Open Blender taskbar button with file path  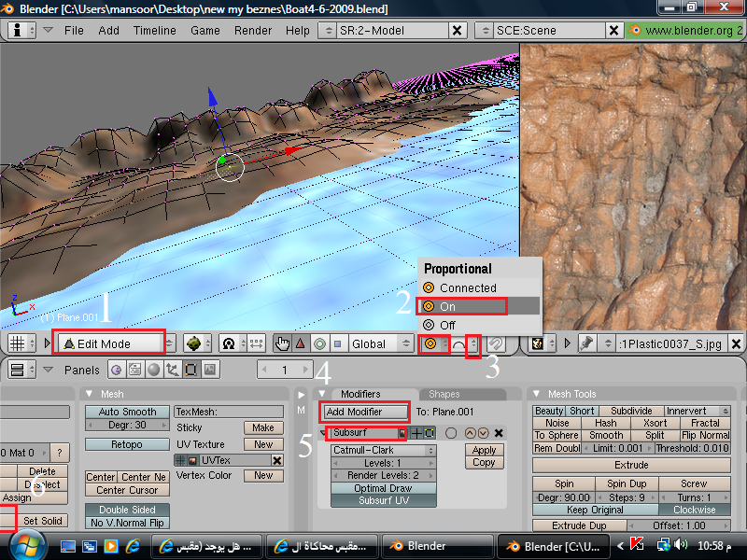[553, 546]
